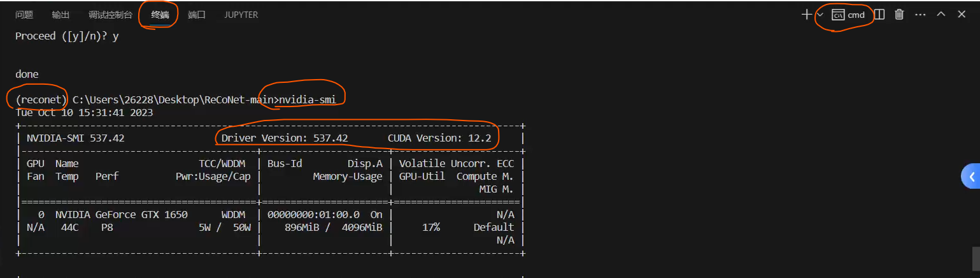Click the 5W / 50W power reading
This screenshot has height=278, width=980.
[x=225, y=227]
